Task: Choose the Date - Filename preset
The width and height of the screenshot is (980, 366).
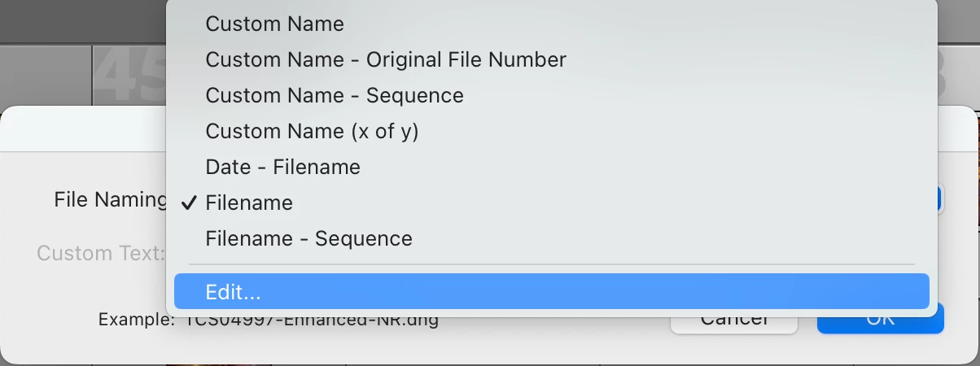Action: coord(282,168)
